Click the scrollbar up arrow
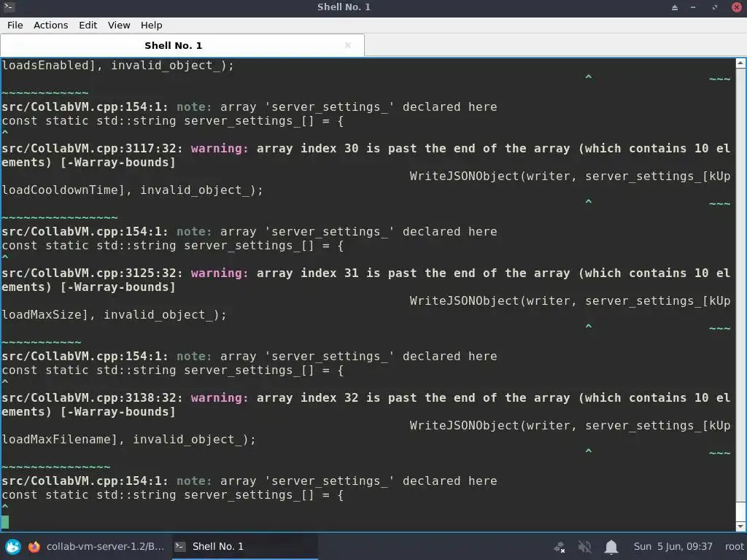Screen dimensions: 747x560 click(740, 63)
